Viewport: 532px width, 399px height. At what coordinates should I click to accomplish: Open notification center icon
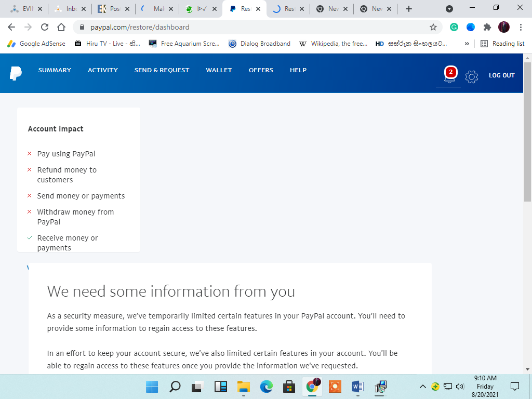pyautogui.click(x=515, y=387)
